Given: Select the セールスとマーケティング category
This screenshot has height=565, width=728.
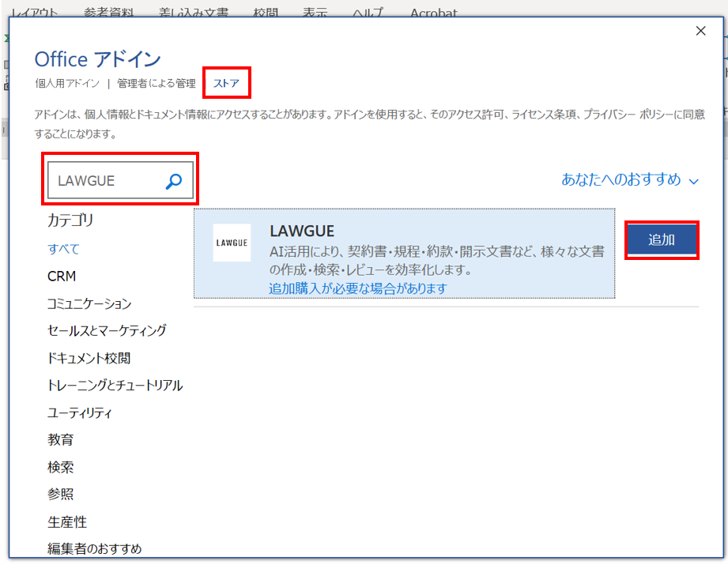Looking at the screenshot, I should pyautogui.click(x=107, y=330).
